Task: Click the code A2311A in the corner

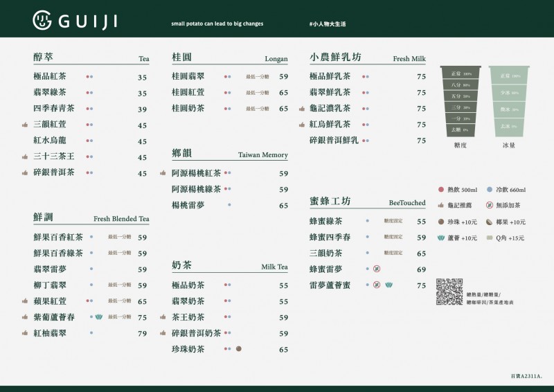Action: tap(526, 376)
